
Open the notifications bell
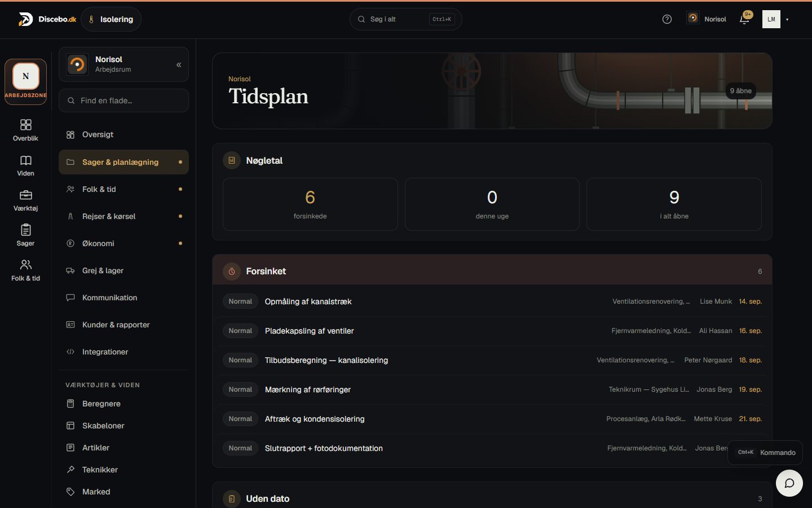[x=744, y=19]
